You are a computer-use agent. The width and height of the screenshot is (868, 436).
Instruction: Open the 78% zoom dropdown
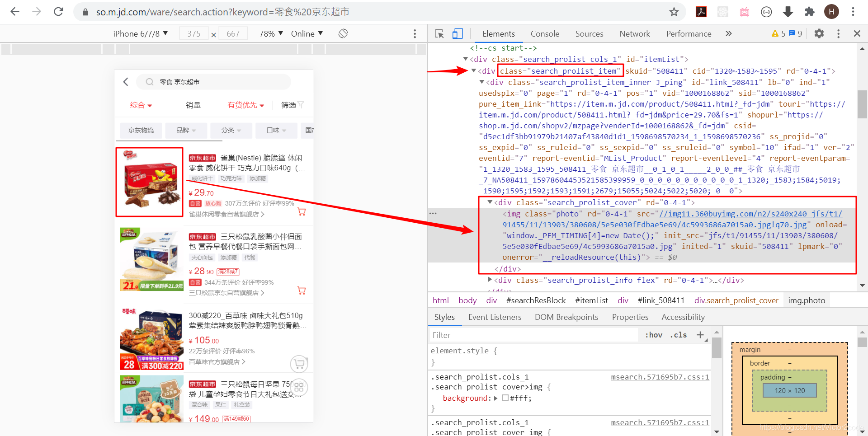coord(271,33)
